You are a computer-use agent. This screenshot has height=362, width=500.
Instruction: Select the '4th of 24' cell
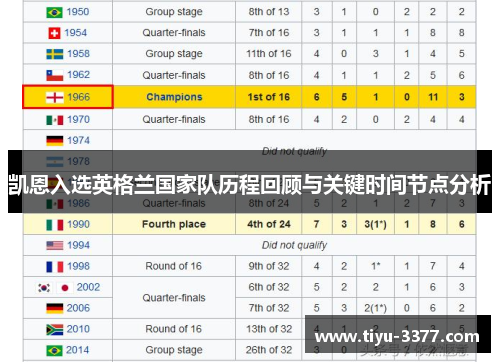(269, 224)
